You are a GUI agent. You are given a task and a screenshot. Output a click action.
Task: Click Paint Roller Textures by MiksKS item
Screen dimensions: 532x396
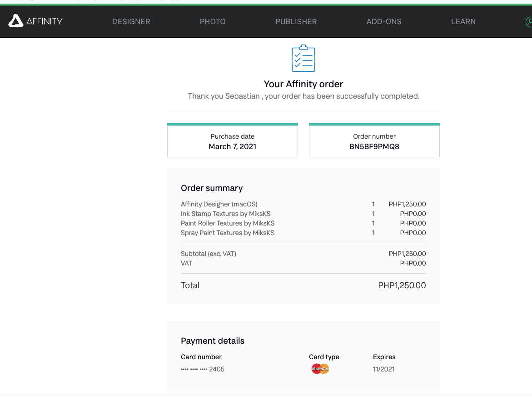[228, 223]
